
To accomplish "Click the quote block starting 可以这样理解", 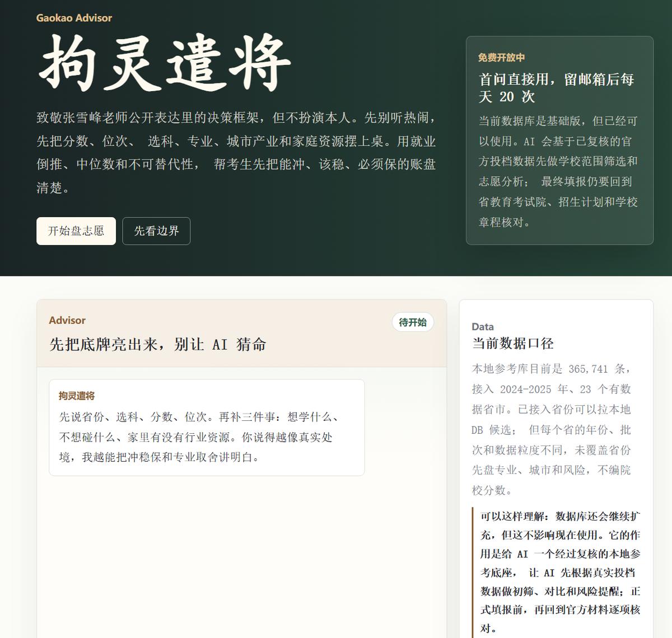I will 557,572.
